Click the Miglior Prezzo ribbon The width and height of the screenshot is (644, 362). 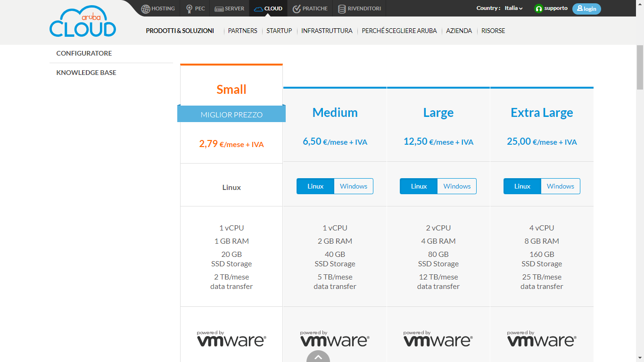point(231,115)
